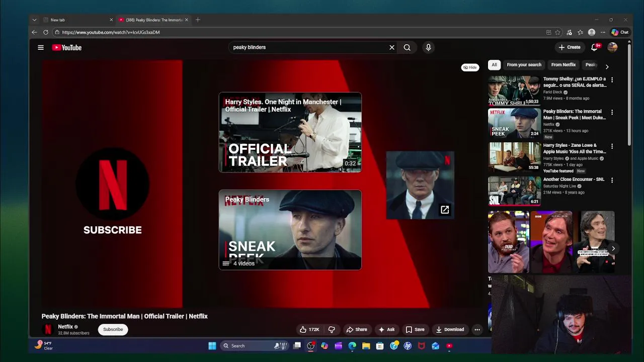Screen dimensions: 644x362
Task: Open Windows Start menu
Action: 212,346
